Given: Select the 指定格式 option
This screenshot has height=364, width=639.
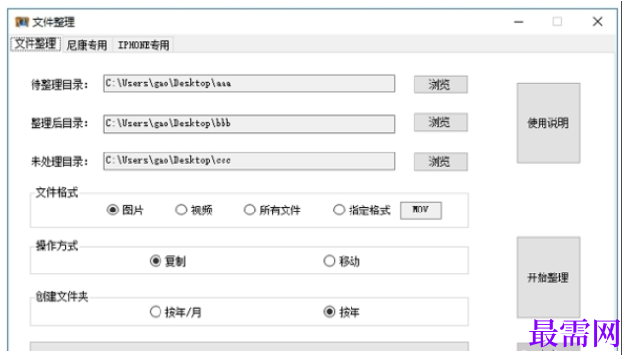Looking at the screenshot, I should (361, 211).
